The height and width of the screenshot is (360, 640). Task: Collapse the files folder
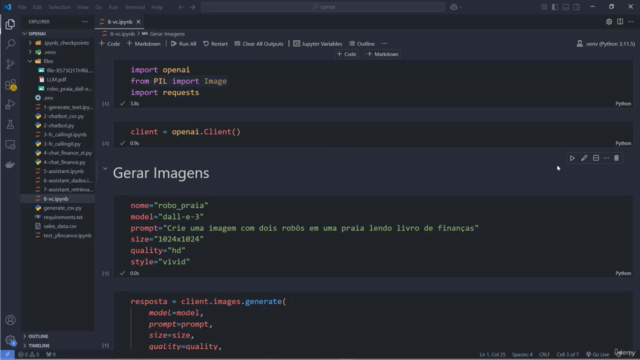pyautogui.click(x=30, y=61)
